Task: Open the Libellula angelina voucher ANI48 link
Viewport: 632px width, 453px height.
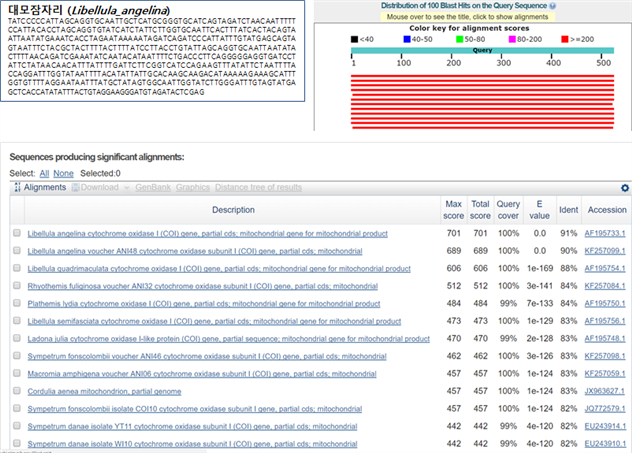Action: click(x=195, y=251)
